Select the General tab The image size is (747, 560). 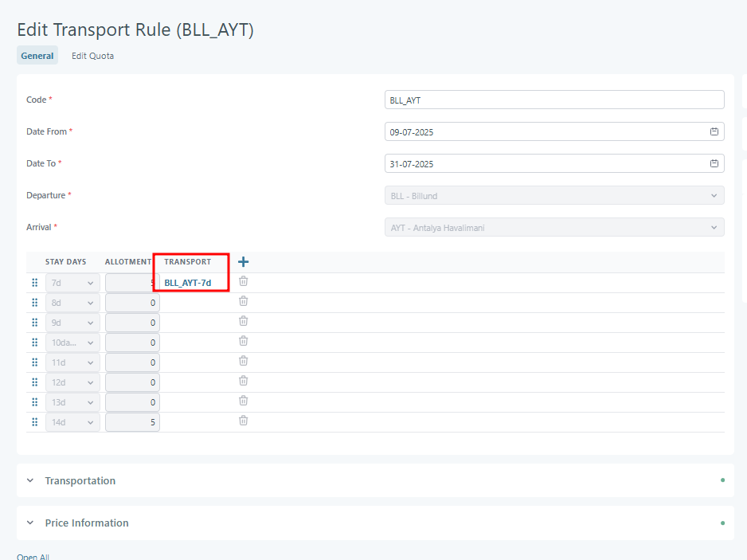(37, 56)
